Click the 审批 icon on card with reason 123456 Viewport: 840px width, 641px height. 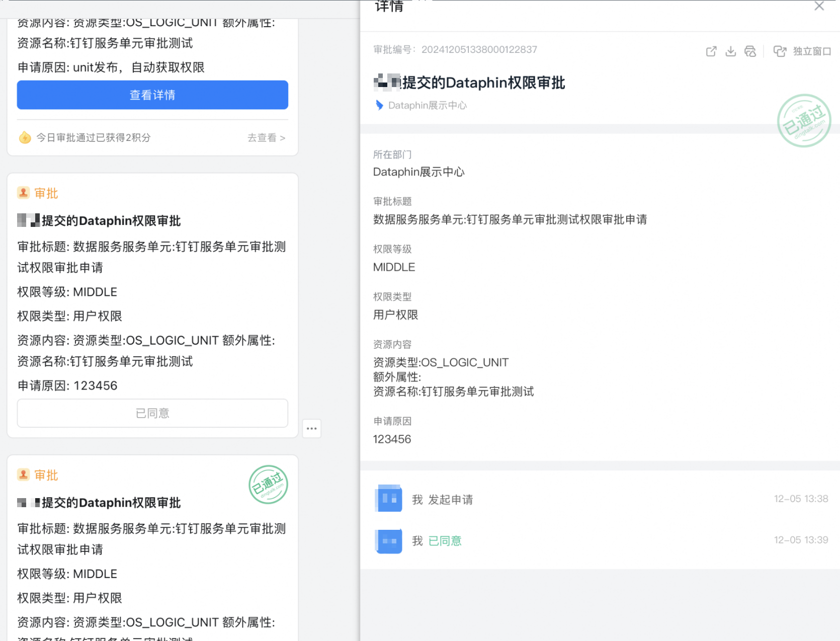point(23,193)
